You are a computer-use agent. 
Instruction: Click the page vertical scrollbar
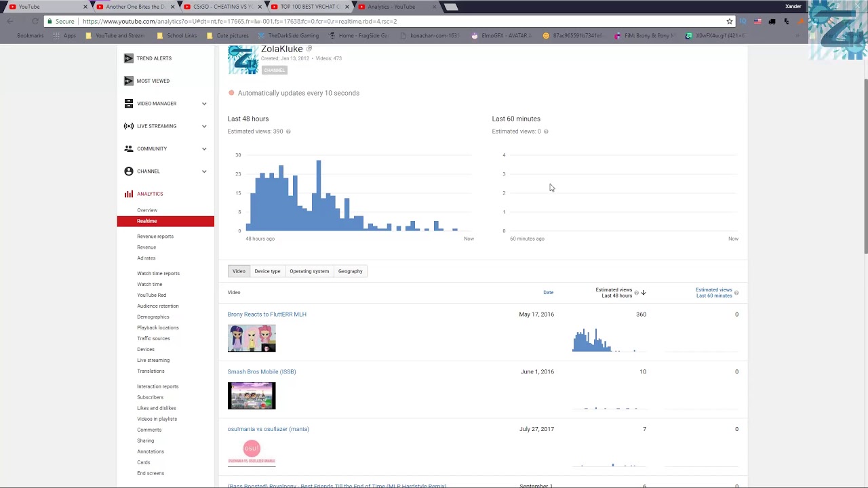(865, 166)
